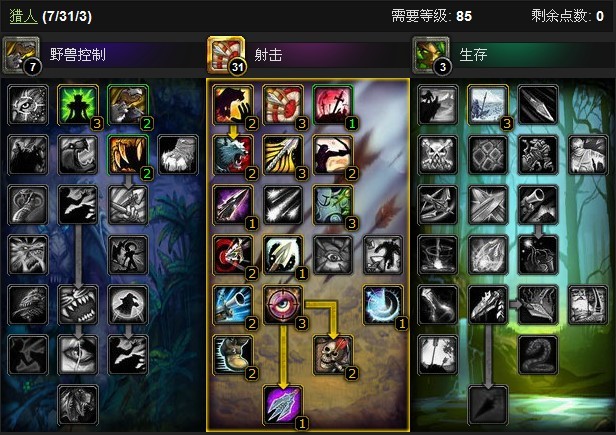The height and width of the screenshot is (435, 616).
Task: Click the skull and crossbones talent
Action: tap(438, 155)
